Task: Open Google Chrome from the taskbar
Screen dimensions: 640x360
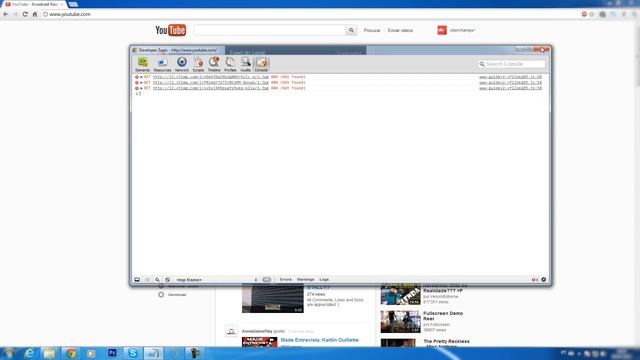Action: click(x=71, y=353)
